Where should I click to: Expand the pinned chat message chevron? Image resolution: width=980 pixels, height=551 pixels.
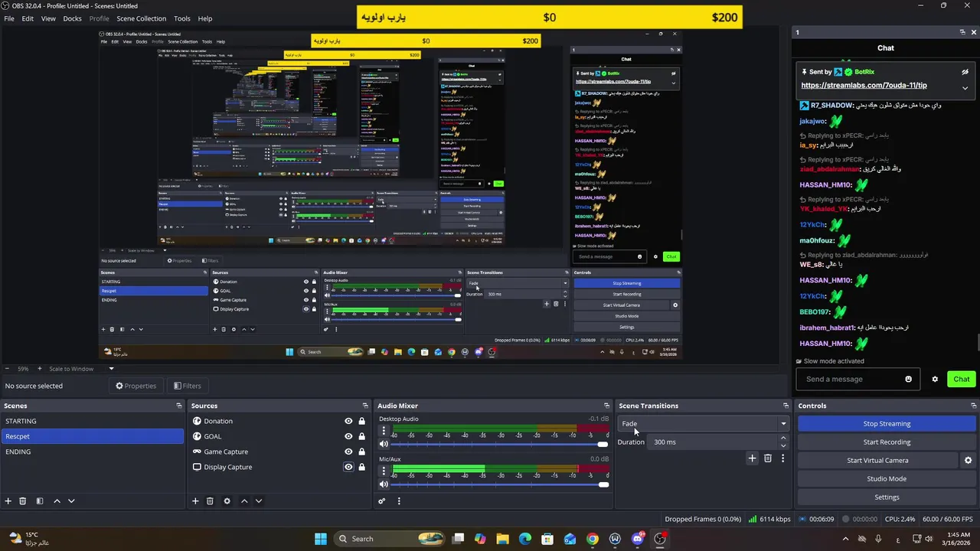(x=965, y=87)
